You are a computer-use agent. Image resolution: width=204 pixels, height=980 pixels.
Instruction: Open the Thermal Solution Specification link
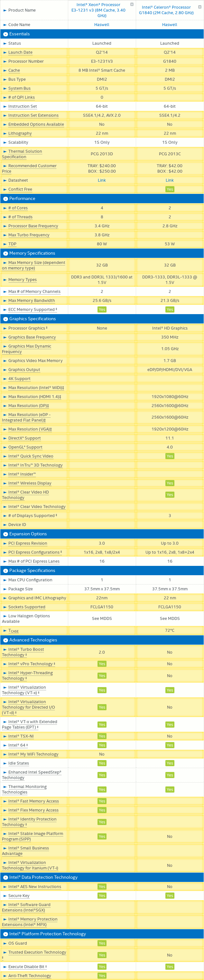[22, 154]
